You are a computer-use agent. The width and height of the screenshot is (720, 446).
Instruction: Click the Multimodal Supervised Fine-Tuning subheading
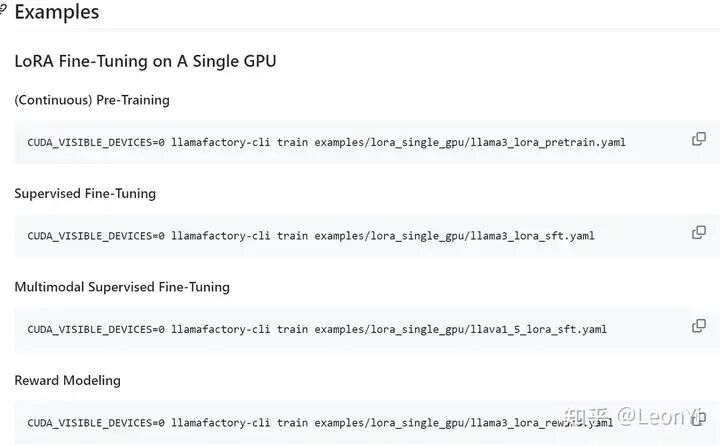pyautogui.click(x=122, y=287)
